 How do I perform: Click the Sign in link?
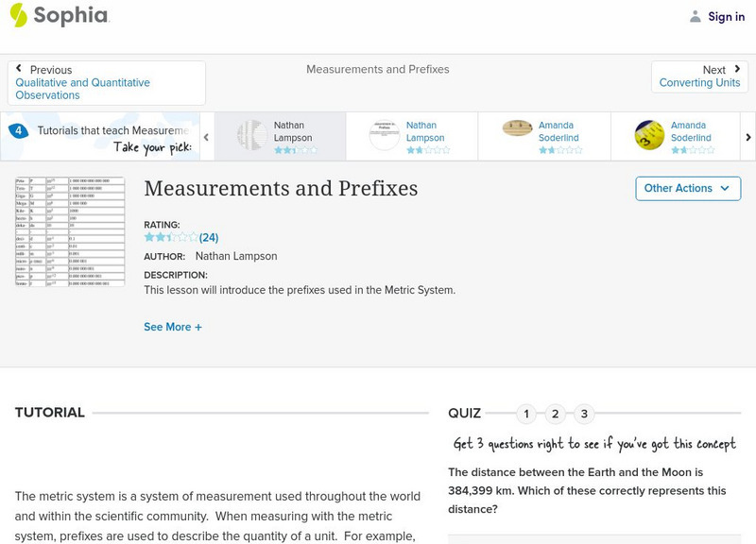click(x=727, y=16)
